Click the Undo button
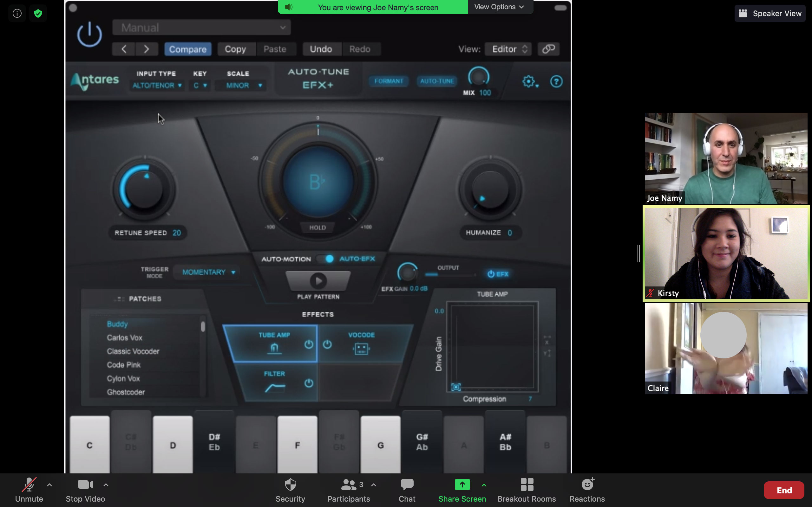 (x=321, y=49)
